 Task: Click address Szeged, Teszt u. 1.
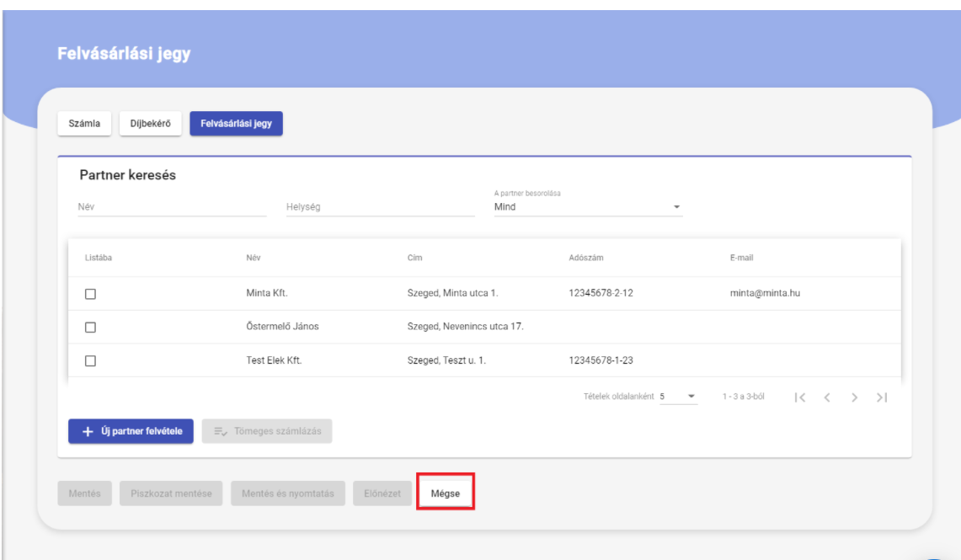click(446, 360)
